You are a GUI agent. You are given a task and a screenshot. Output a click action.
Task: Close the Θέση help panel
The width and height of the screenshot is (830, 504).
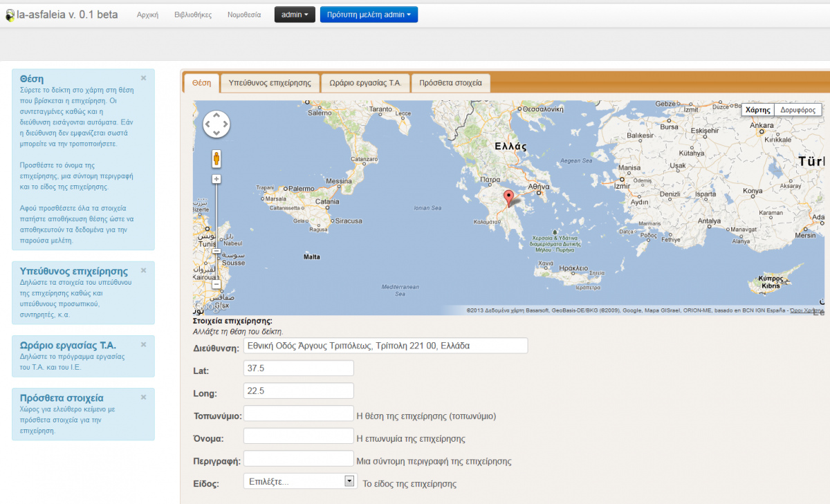tap(143, 78)
